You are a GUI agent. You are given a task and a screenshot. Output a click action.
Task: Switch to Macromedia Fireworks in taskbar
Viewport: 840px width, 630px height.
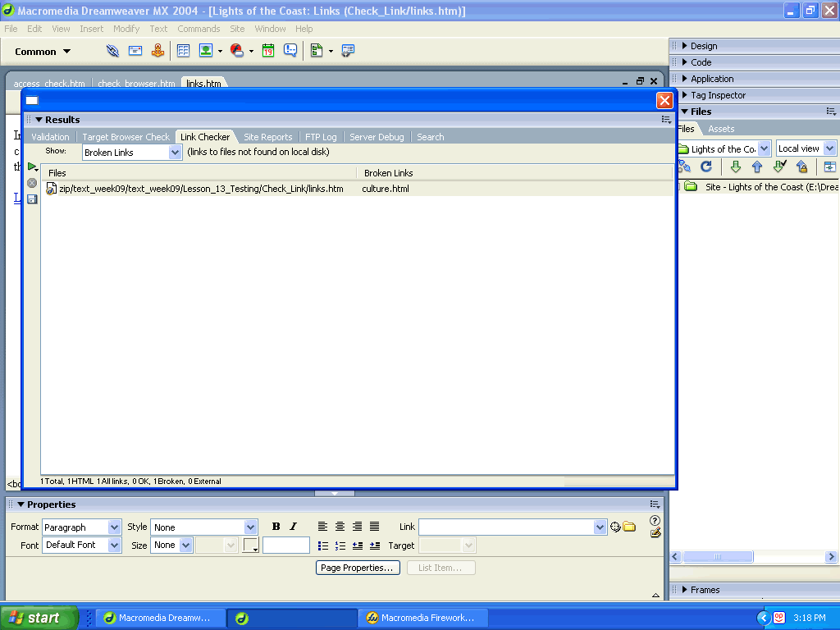[x=422, y=618]
